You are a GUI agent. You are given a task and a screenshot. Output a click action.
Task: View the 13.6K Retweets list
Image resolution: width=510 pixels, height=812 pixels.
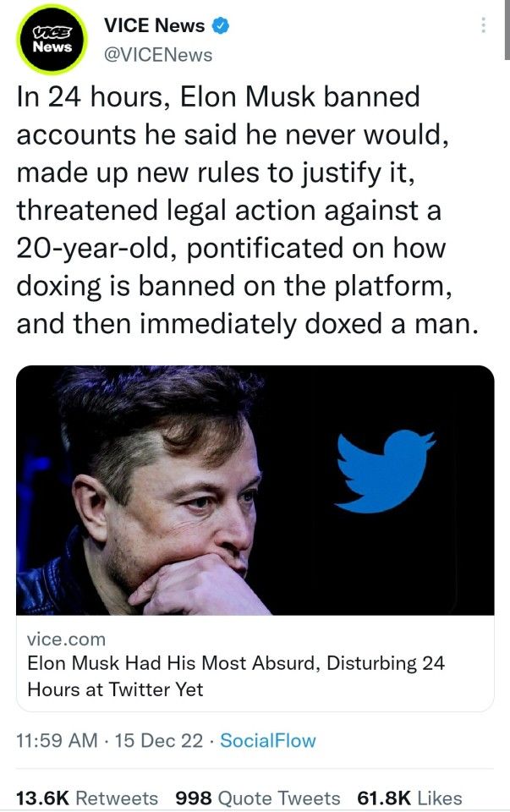[x=87, y=798]
